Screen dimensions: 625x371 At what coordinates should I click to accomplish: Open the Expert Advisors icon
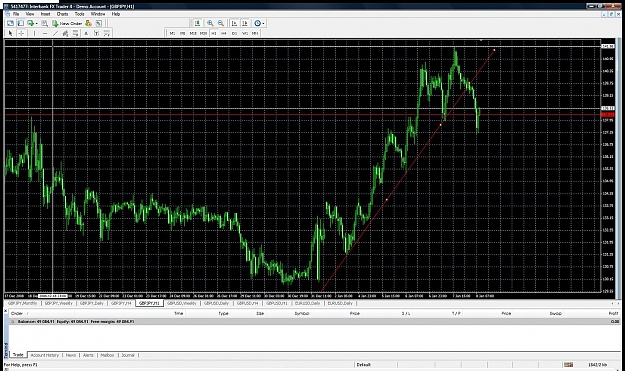pyautogui.click(x=88, y=24)
